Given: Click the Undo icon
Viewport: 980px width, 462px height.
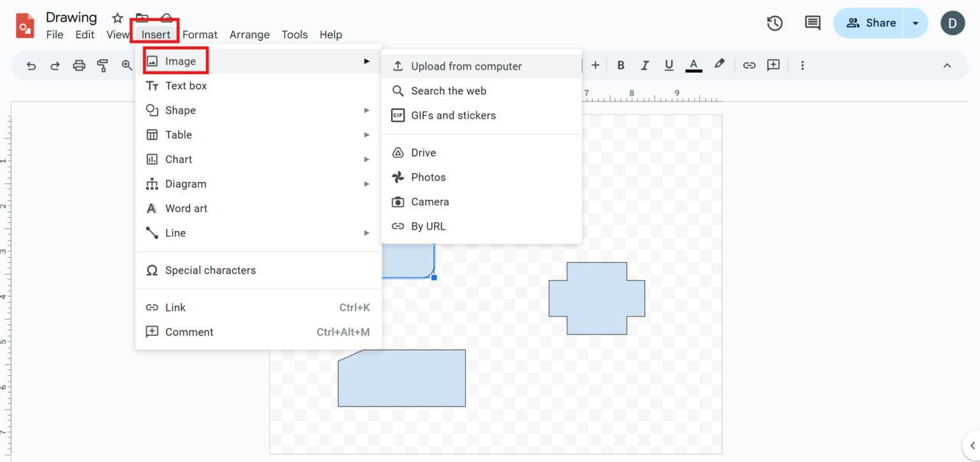Looking at the screenshot, I should click(31, 65).
